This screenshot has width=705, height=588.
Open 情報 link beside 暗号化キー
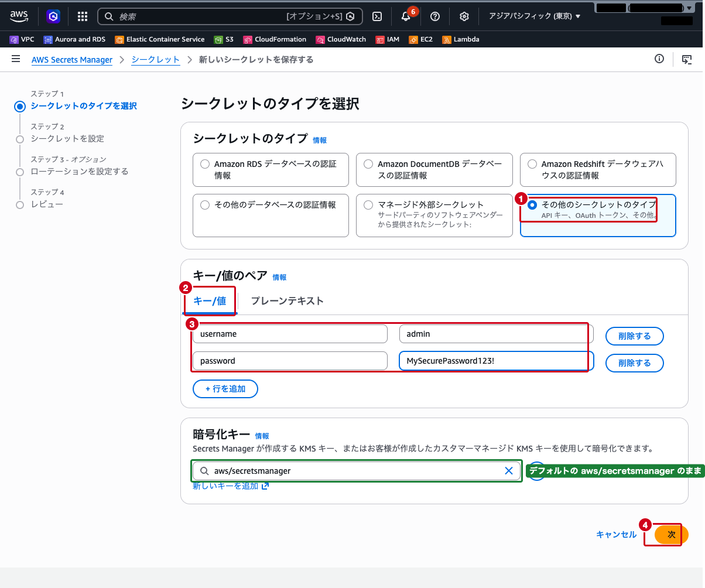pyautogui.click(x=262, y=436)
